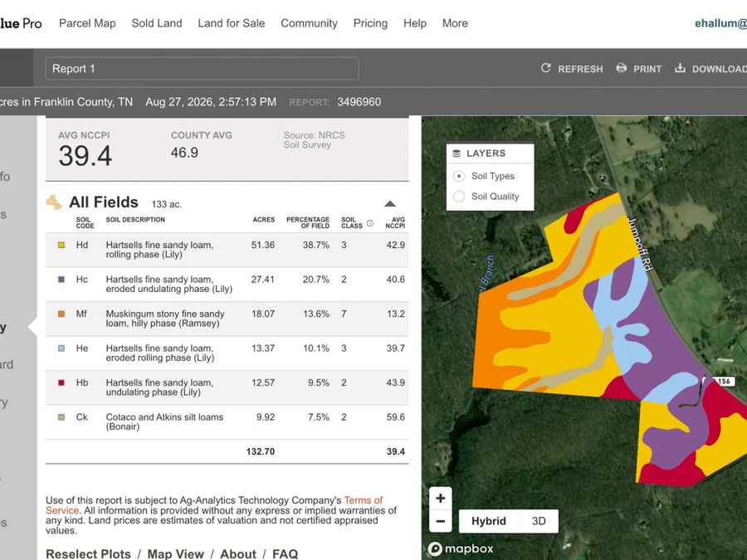Image resolution: width=747 pixels, height=560 pixels.
Task: Click the Reselect Plots link
Action: point(88,554)
